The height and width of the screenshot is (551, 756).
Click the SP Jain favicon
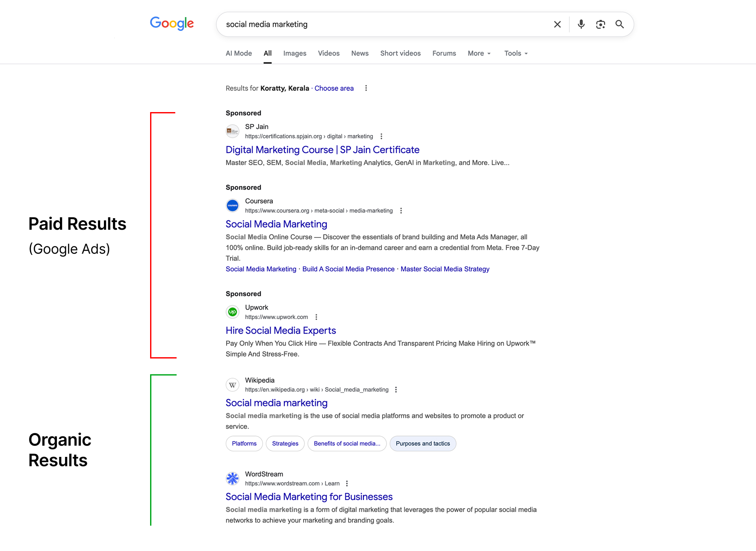[233, 131]
